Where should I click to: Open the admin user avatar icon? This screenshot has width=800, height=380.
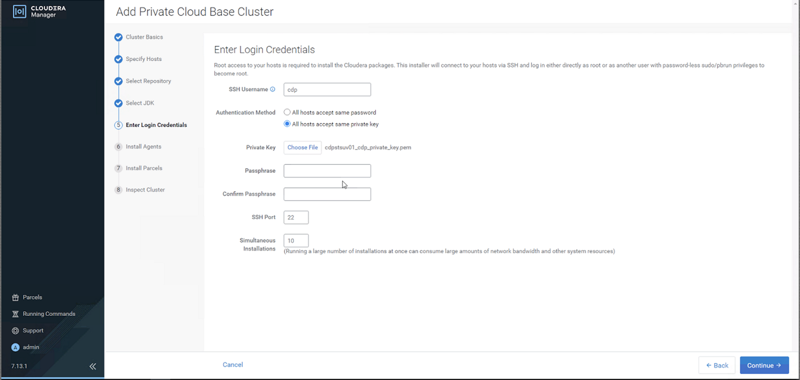(x=15, y=347)
